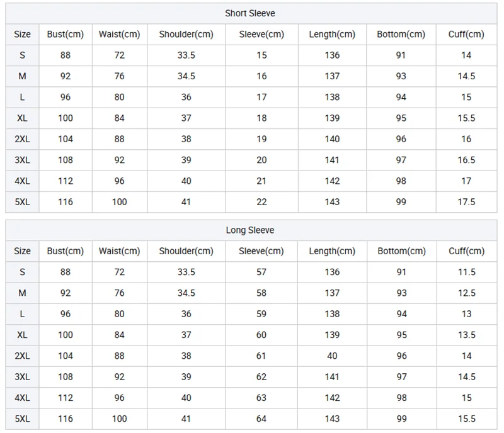This screenshot has height=433, width=504.
Task: Select Long Sleeve length value 40
Action: click(332, 356)
